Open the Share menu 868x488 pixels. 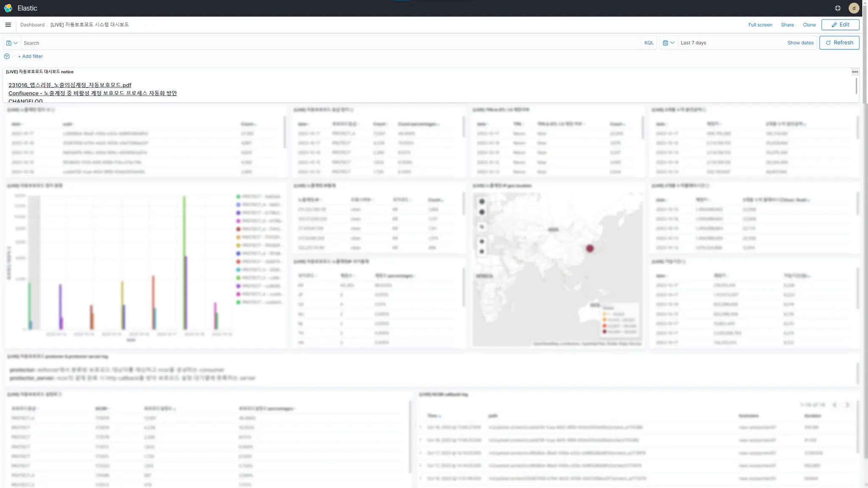787,25
